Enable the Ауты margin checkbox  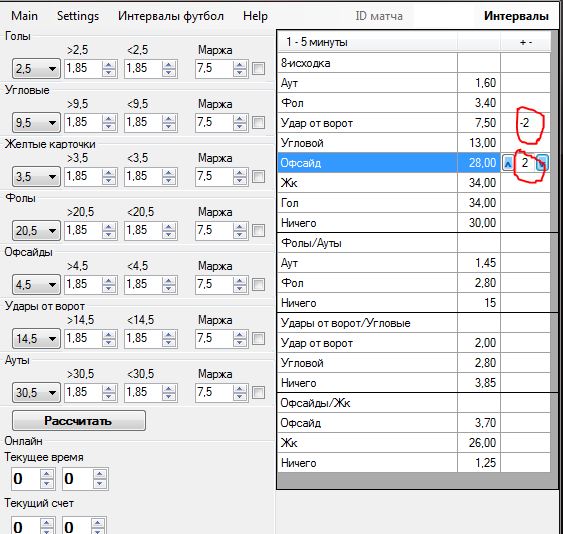point(259,392)
